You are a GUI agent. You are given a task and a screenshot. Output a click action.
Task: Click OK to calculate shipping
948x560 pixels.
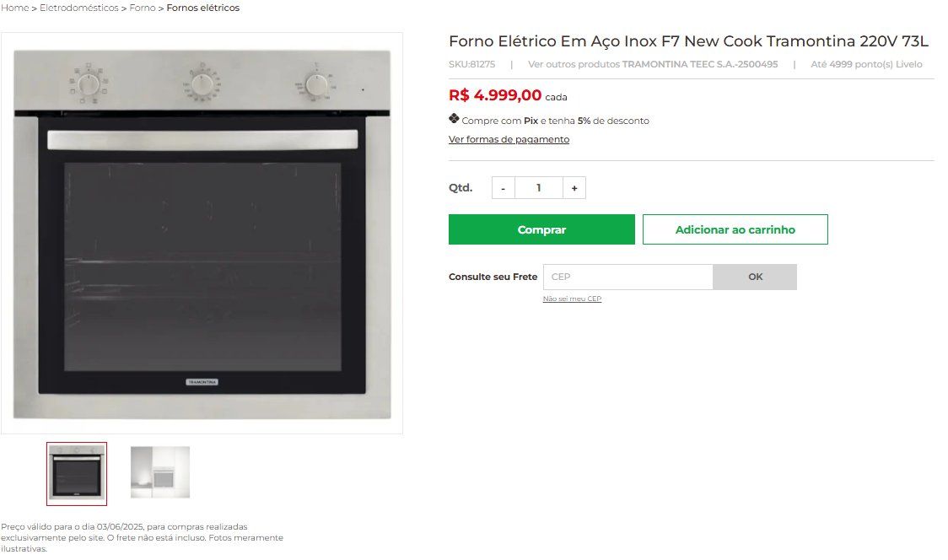click(755, 277)
